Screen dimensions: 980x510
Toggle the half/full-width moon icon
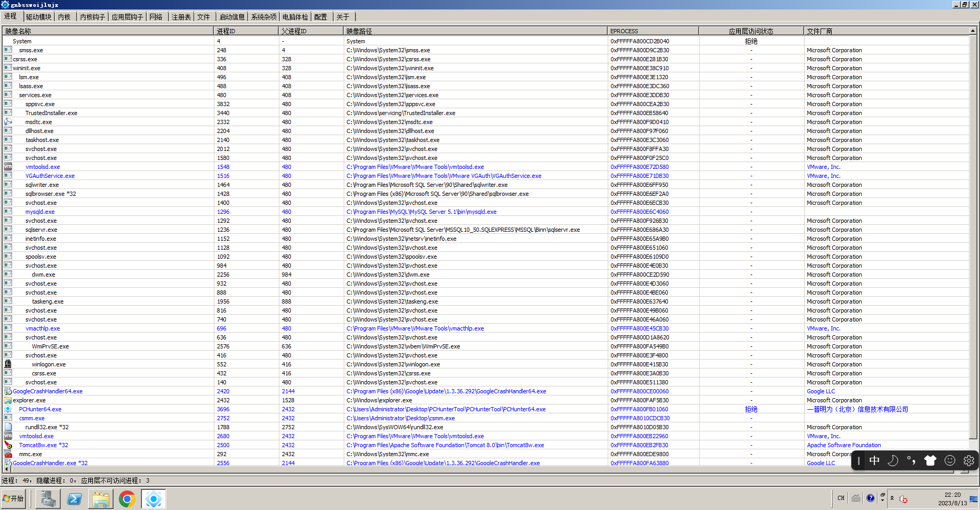pos(893,460)
